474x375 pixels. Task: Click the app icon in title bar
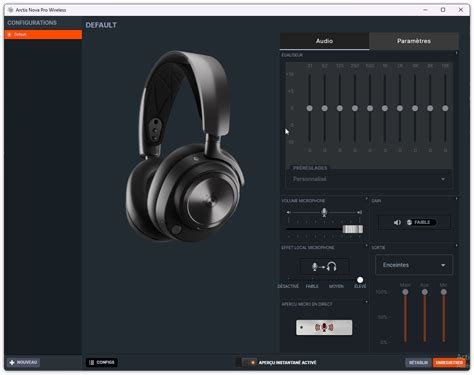10,10
